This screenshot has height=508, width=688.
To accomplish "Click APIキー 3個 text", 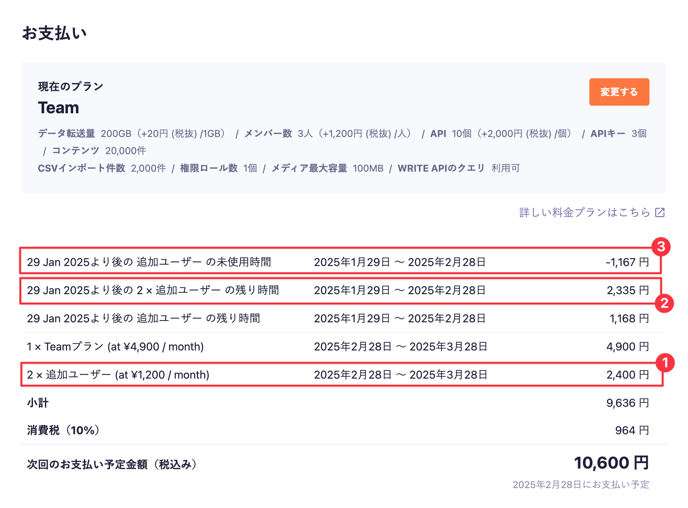I will tap(618, 133).
